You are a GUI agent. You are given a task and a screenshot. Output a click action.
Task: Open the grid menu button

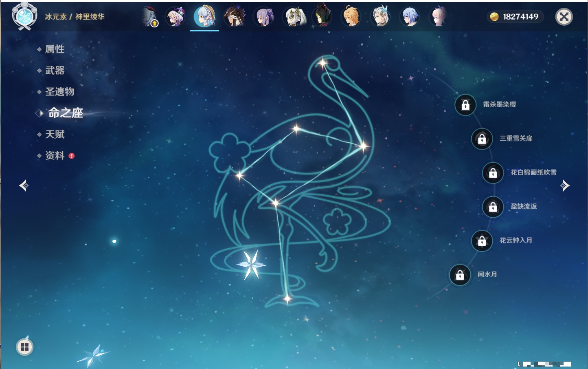coord(25,347)
